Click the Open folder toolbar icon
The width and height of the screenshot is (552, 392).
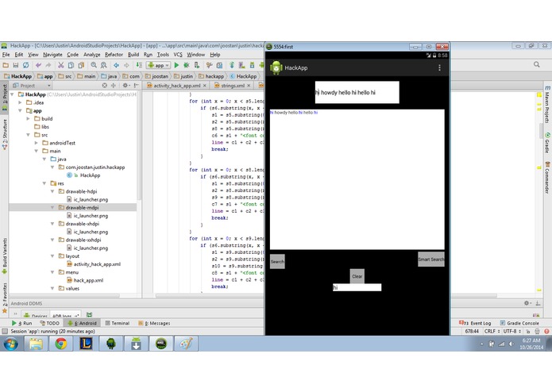coord(6,65)
